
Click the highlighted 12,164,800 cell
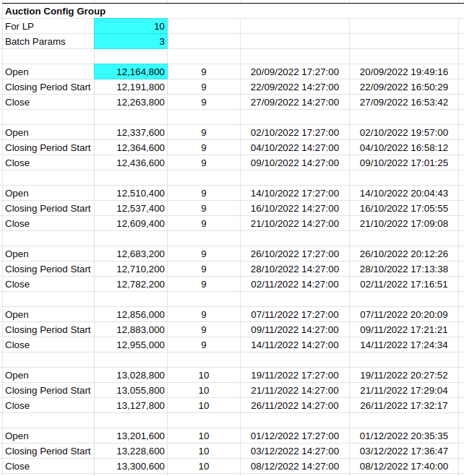click(x=131, y=72)
